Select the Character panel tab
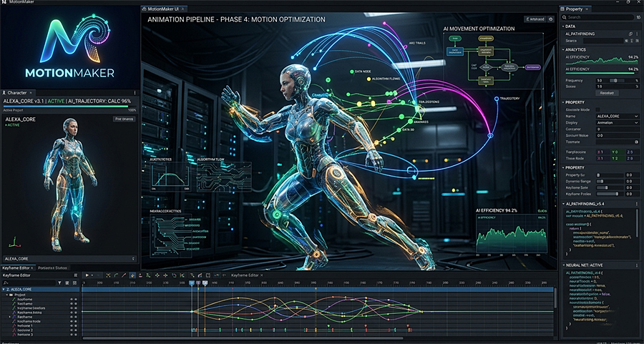This screenshot has height=344, width=644. coord(16,93)
